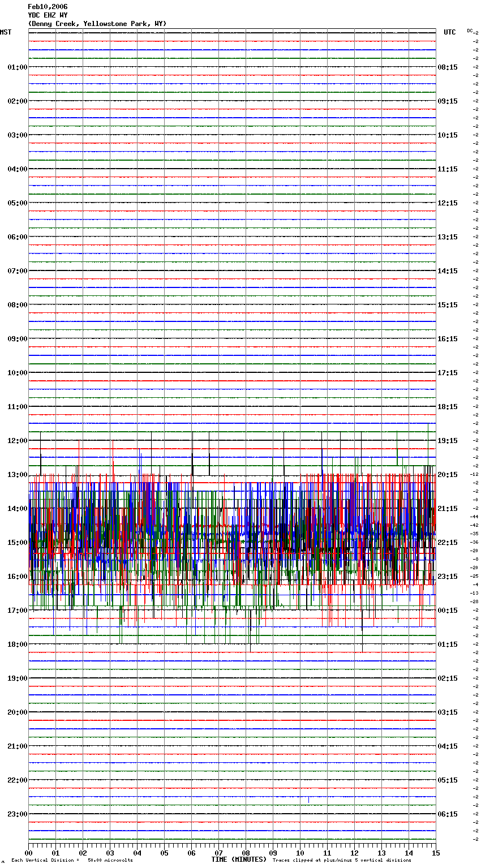Click the "Each Vertical Division = 50.00 microvolts" note

(x=72, y=861)
